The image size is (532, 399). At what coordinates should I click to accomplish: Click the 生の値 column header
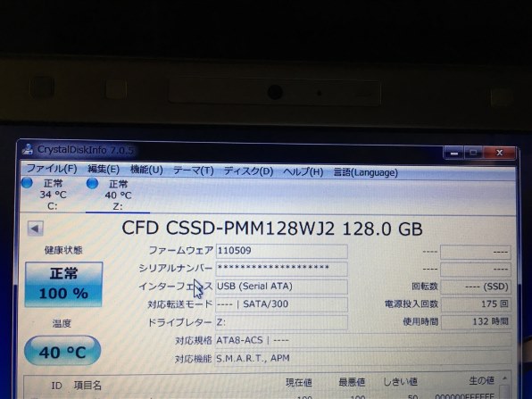click(x=481, y=380)
